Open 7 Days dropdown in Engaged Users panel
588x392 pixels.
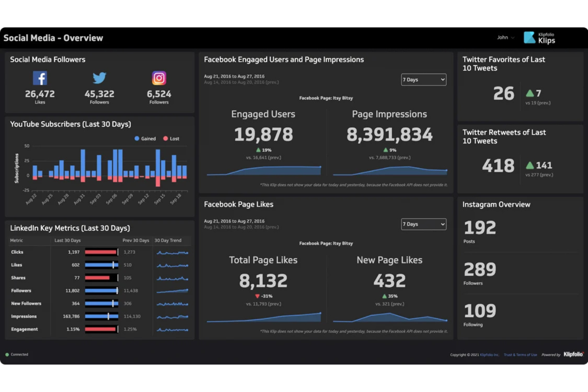click(x=424, y=79)
